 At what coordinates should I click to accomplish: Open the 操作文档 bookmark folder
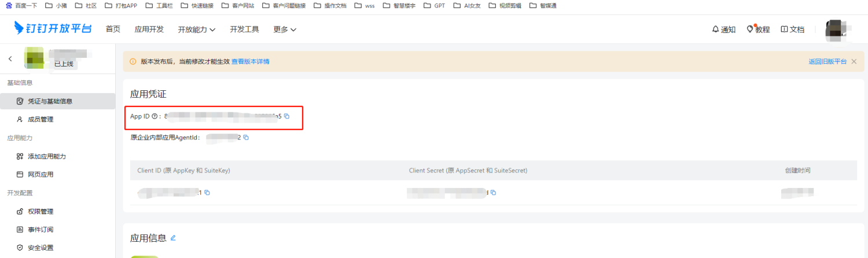click(x=330, y=6)
